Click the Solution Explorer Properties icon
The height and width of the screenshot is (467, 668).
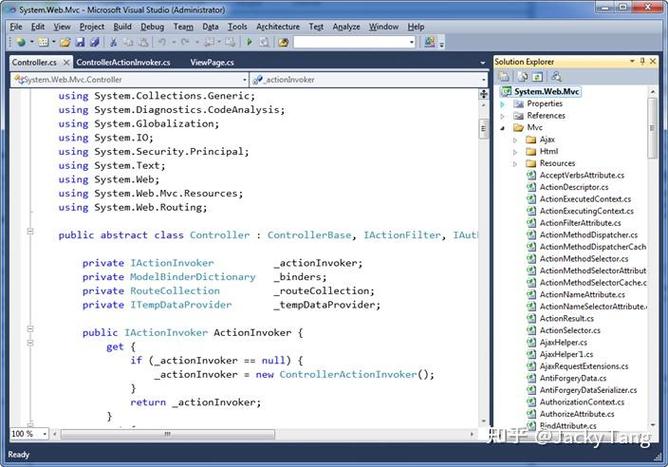pyautogui.click(x=504, y=77)
